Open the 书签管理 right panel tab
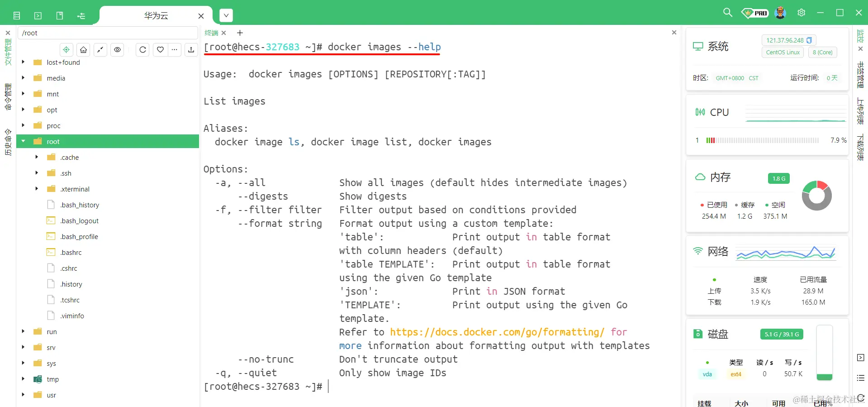This screenshot has width=868, height=407. click(x=860, y=75)
